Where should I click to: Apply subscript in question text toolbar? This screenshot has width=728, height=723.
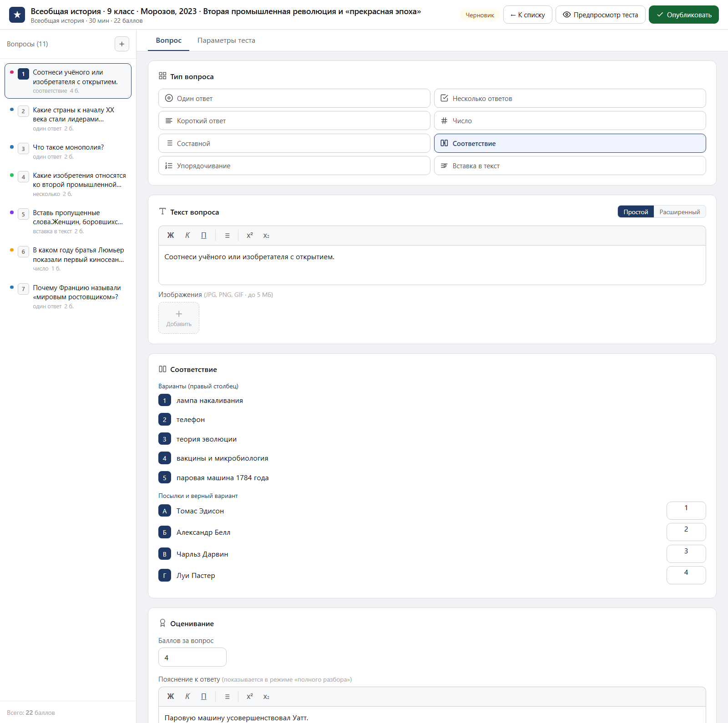tap(266, 236)
